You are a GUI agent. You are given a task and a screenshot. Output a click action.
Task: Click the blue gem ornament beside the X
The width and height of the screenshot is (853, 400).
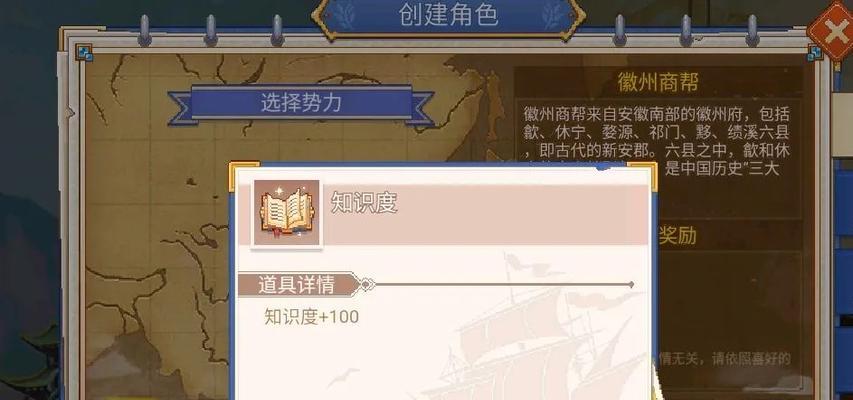813,53
